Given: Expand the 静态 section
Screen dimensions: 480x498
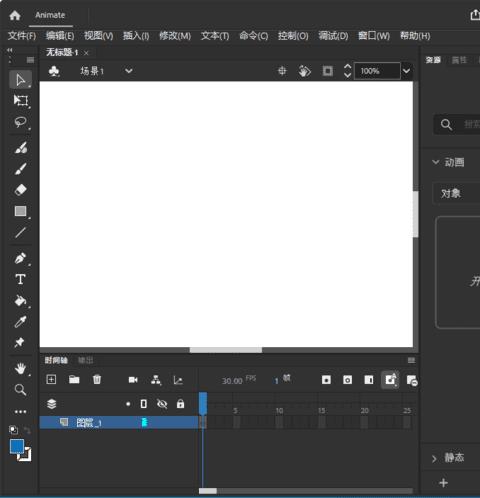Looking at the screenshot, I should [x=435, y=459].
